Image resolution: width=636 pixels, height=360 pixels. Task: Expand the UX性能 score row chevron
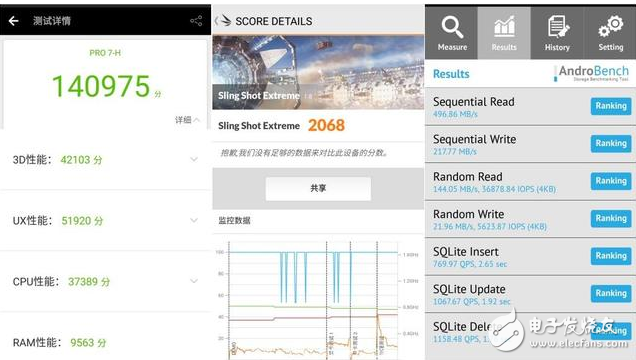(x=194, y=220)
